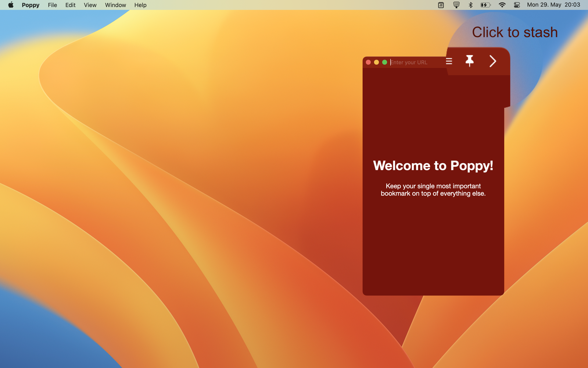Close the Poppy window with red button
The image size is (588, 368).
coord(368,62)
